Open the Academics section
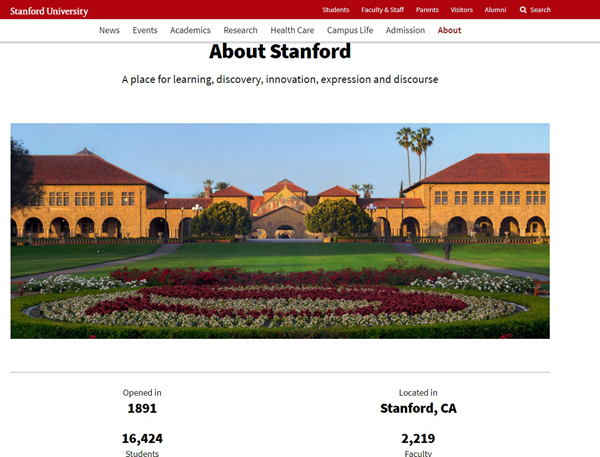The width and height of the screenshot is (600, 457). (190, 30)
